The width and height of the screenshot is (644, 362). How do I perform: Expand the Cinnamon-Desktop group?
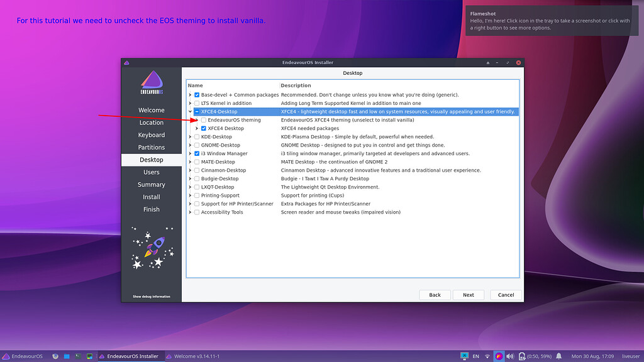(x=190, y=170)
